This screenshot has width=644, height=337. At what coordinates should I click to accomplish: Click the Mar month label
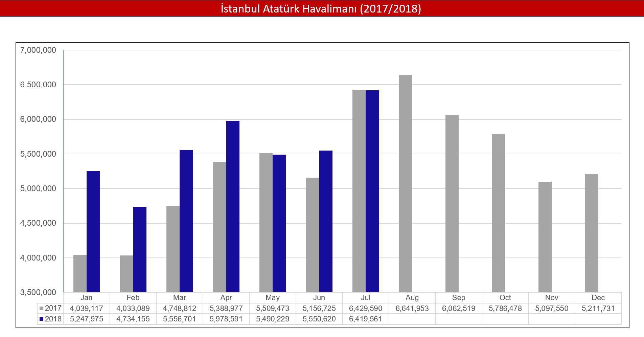point(180,298)
